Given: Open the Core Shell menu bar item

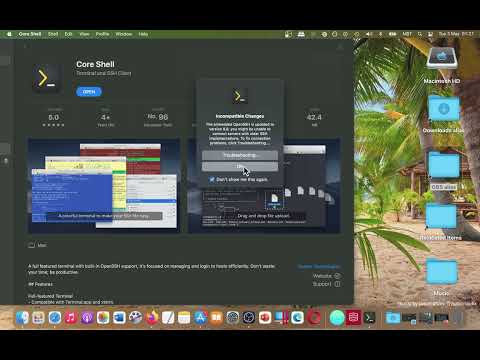Looking at the screenshot, I should pos(30,34).
